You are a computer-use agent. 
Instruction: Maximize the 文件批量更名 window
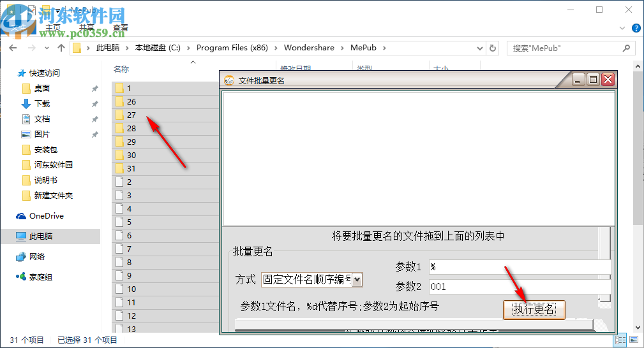point(593,79)
